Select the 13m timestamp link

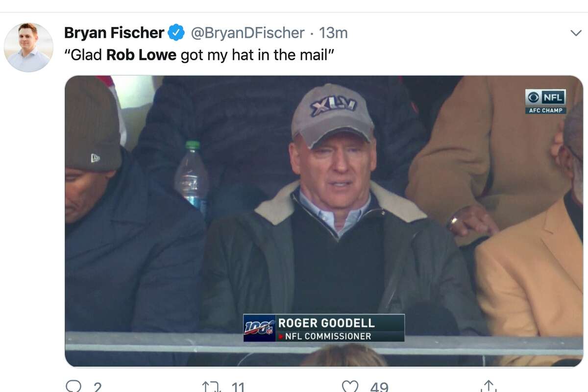334,33
